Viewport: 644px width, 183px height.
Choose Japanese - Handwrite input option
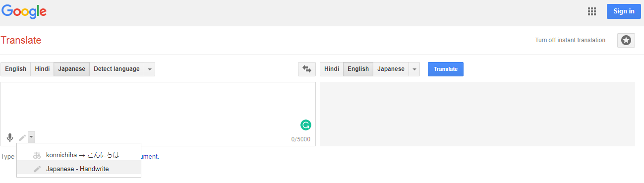click(79, 169)
